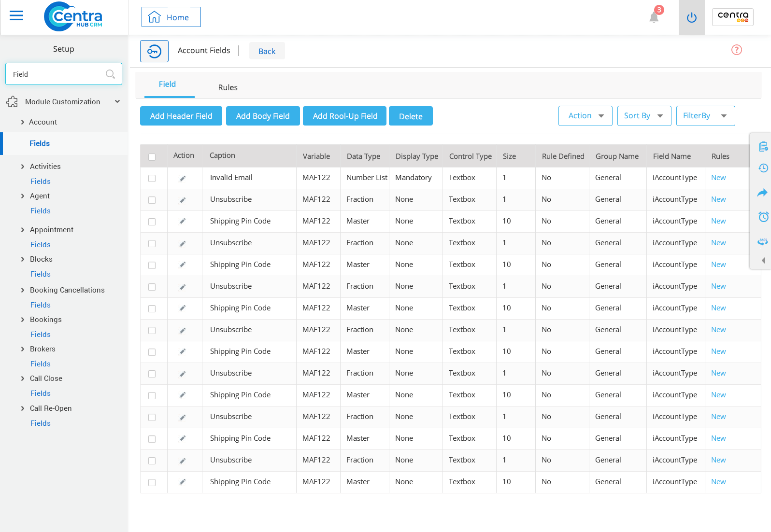771x532 pixels.
Task: Click the search magnifier in Setup field
Action: pos(110,74)
